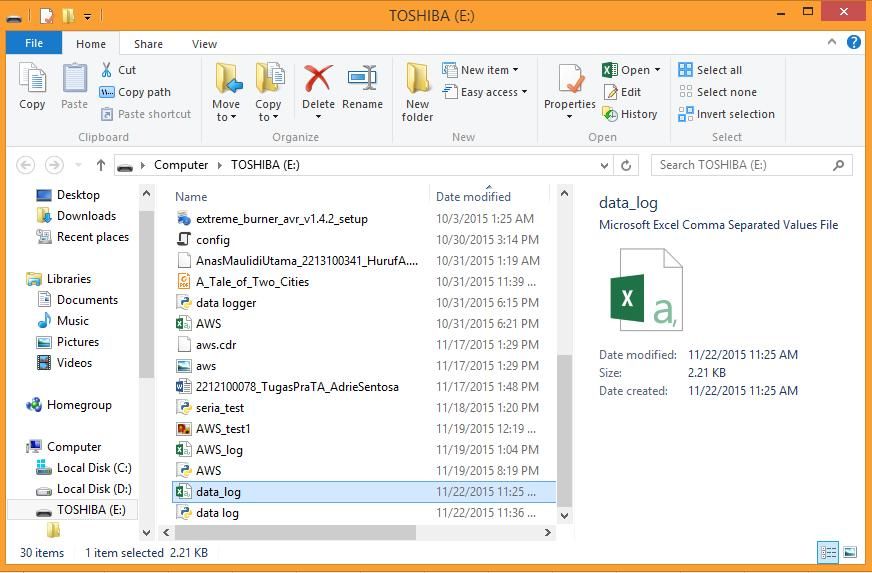This screenshot has width=872, height=573.
Task: Click the Copy icon in Clipboard group
Action: coord(32,78)
